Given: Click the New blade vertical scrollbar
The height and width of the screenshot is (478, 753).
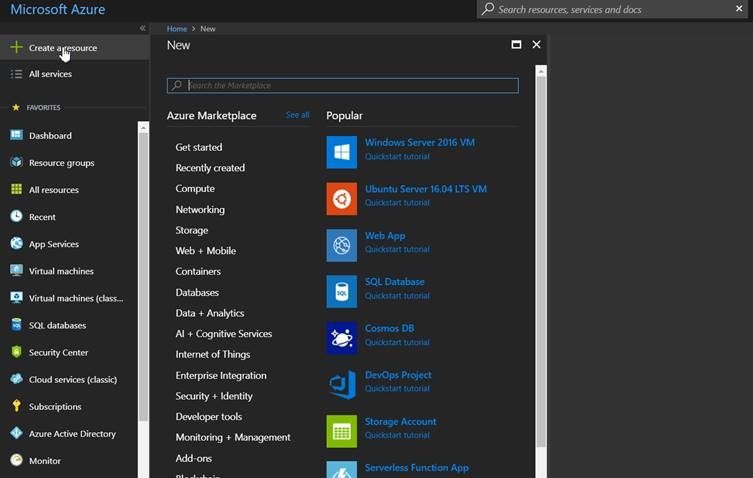Looking at the screenshot, I should pos(541,262).
